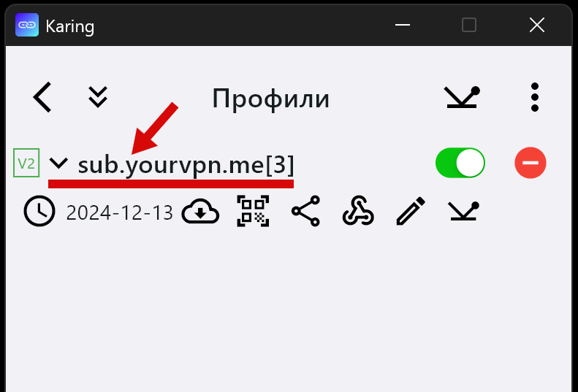Viewport: 578px width, 392px height.
Task: Edit the profile with pencil icon
Action: tap(411, 211)
